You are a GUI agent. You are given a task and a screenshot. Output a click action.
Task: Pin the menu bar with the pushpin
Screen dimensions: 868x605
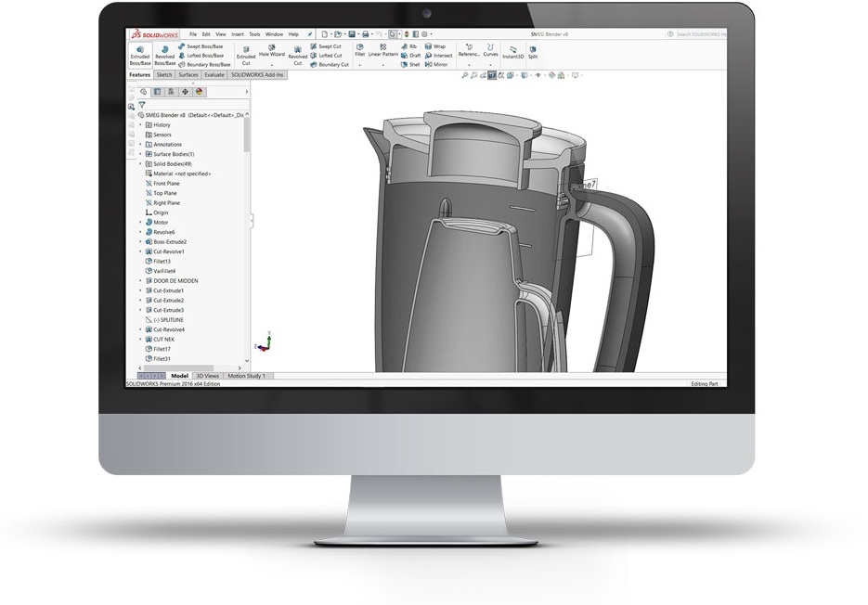point(310,33)
